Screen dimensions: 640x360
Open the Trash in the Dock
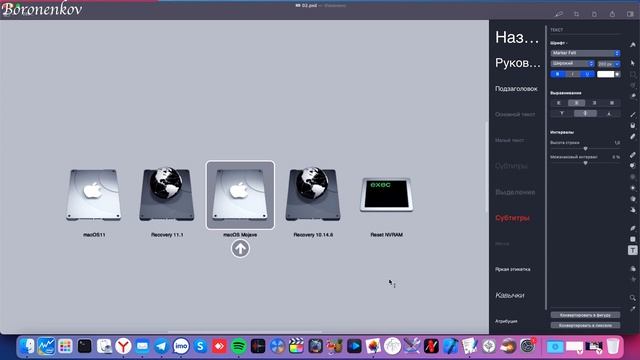point(613,347)
